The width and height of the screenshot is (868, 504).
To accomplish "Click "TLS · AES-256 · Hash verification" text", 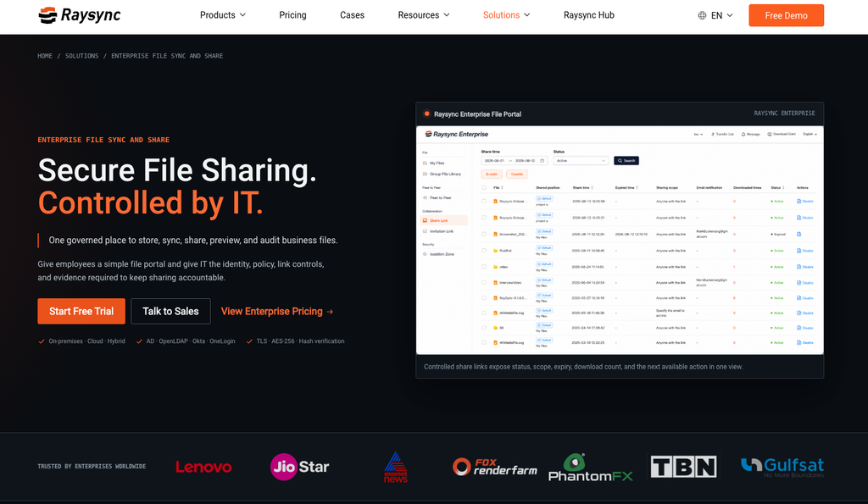I will [x=300, y=341].
